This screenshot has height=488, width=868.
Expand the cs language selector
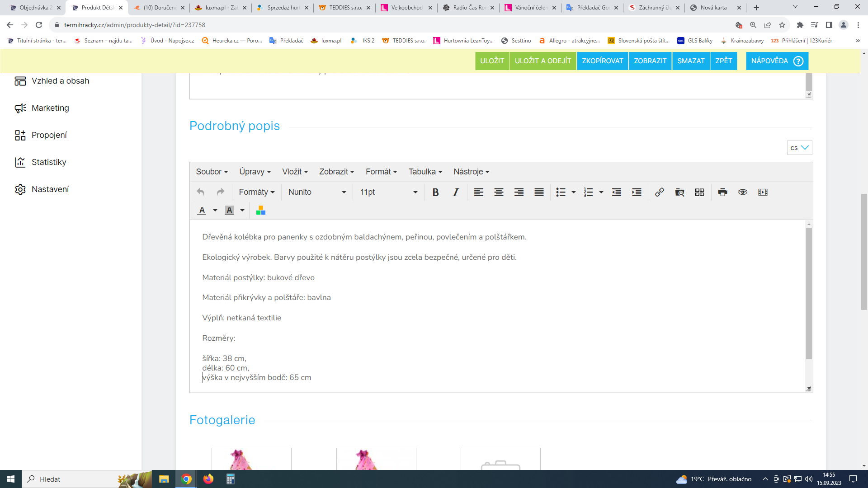tap(799, 148)
